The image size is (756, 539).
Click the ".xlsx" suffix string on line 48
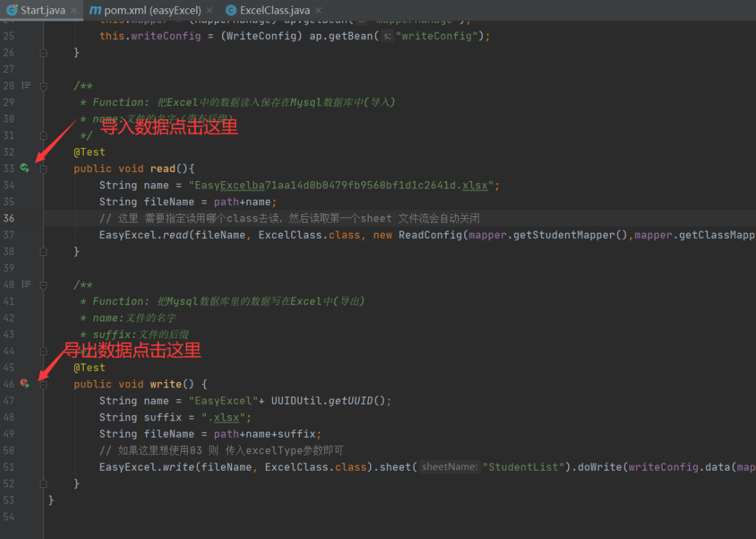coord(224,417)
